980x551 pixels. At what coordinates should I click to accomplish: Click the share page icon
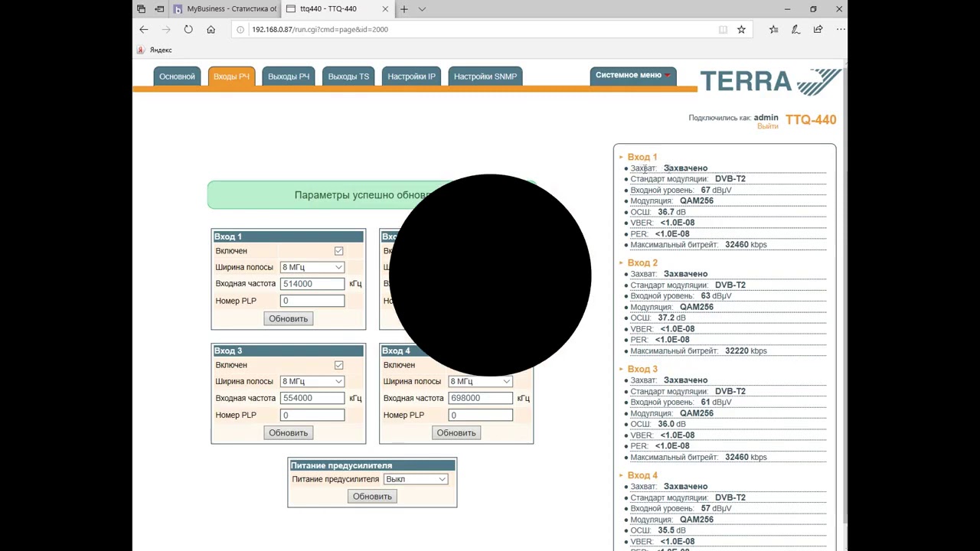818,29
